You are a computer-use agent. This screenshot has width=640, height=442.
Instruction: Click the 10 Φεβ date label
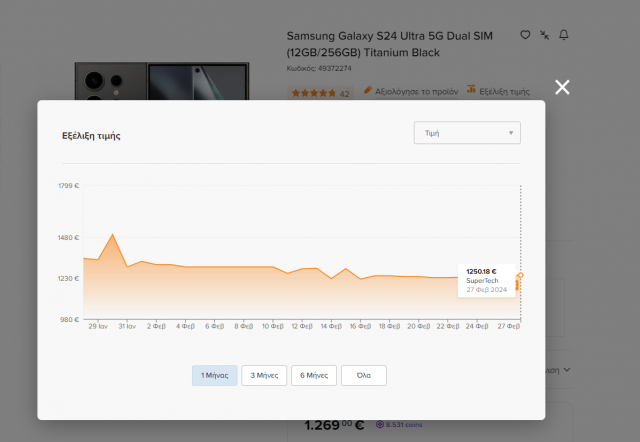click(x=273, y=326)
